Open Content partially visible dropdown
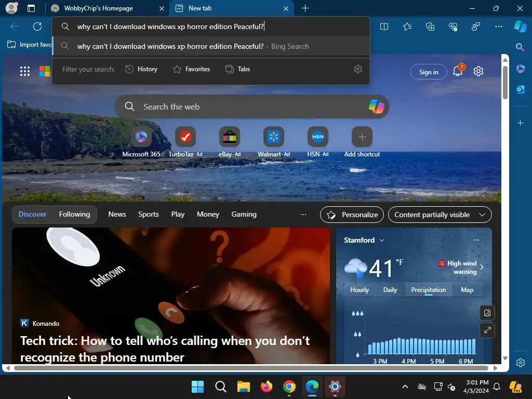The image size is (532, 399). click(x=440, y=215)
